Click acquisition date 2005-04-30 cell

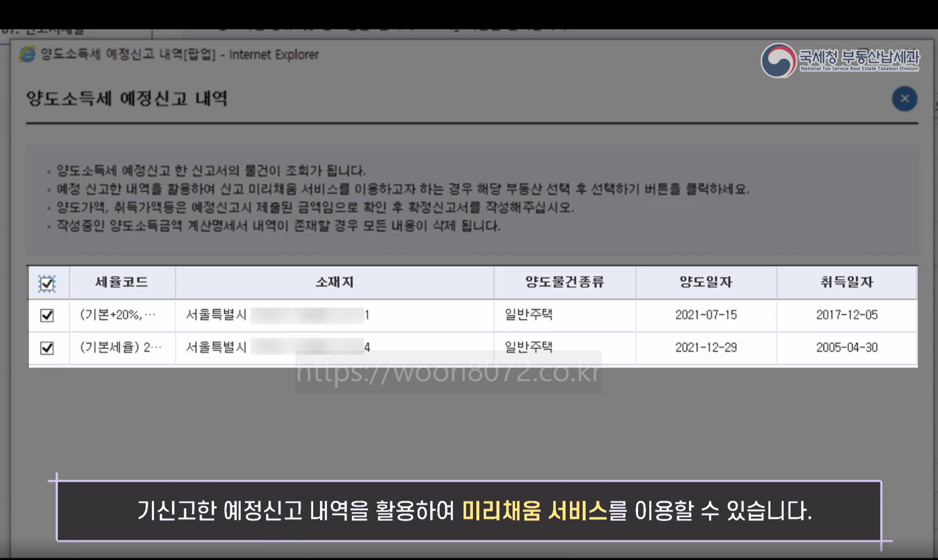[x=847, y=347]
